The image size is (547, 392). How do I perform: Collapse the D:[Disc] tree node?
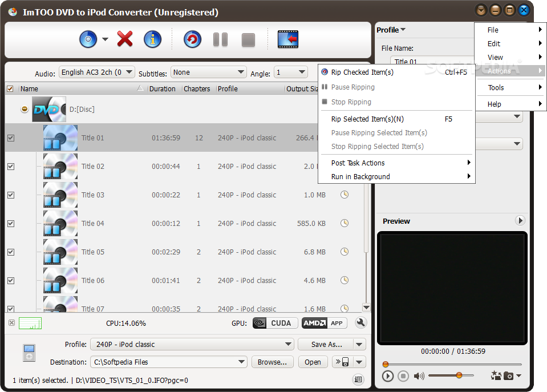25,109
